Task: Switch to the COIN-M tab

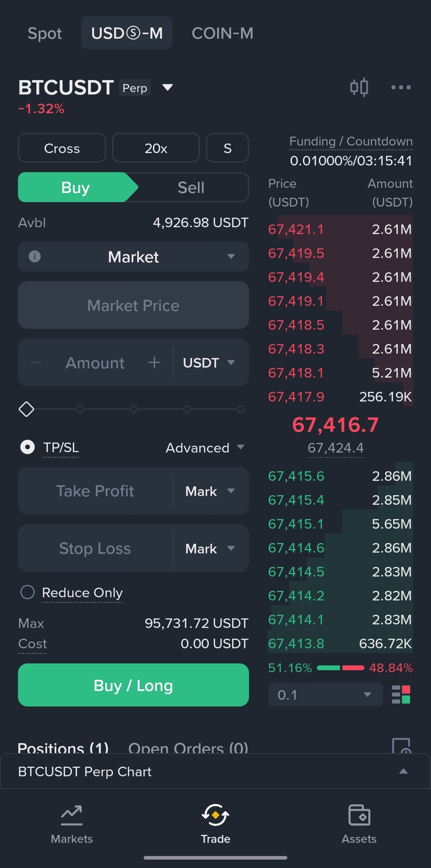Action: (x=222, y=33)
